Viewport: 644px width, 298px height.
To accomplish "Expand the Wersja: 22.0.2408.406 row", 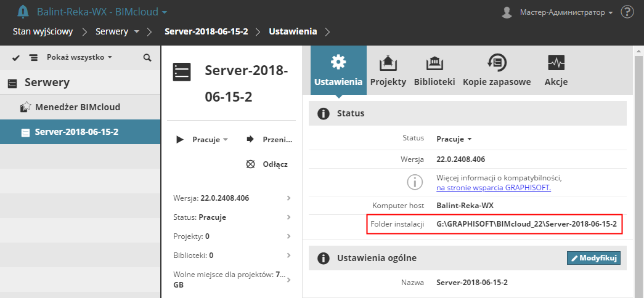I will click(x=232, y=198).
